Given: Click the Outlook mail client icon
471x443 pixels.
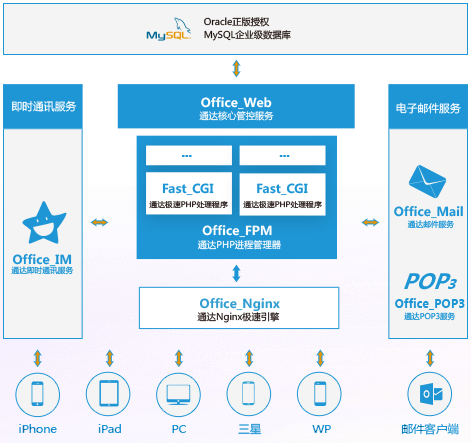Looking at the screenshot, I should point(430,394).
